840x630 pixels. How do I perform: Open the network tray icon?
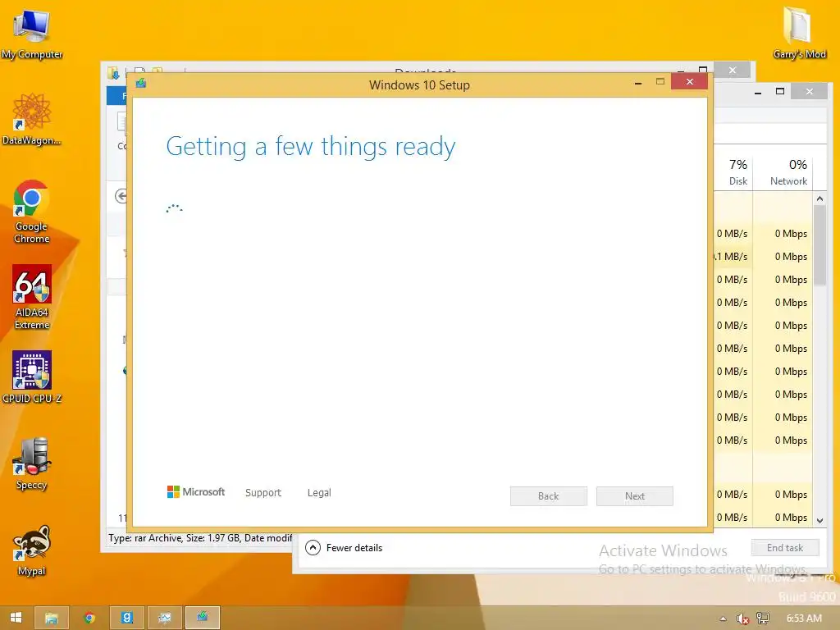[x=762, y=619]
